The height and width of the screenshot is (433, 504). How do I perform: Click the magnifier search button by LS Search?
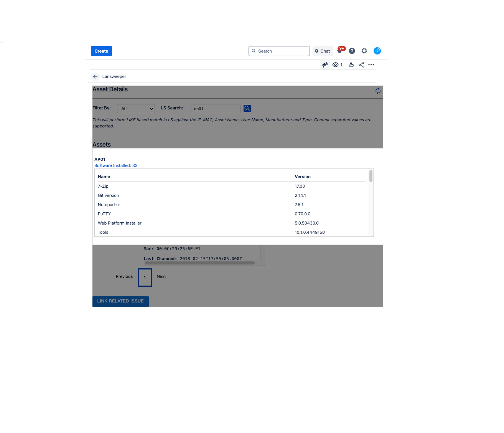click(x=247, y=109)
